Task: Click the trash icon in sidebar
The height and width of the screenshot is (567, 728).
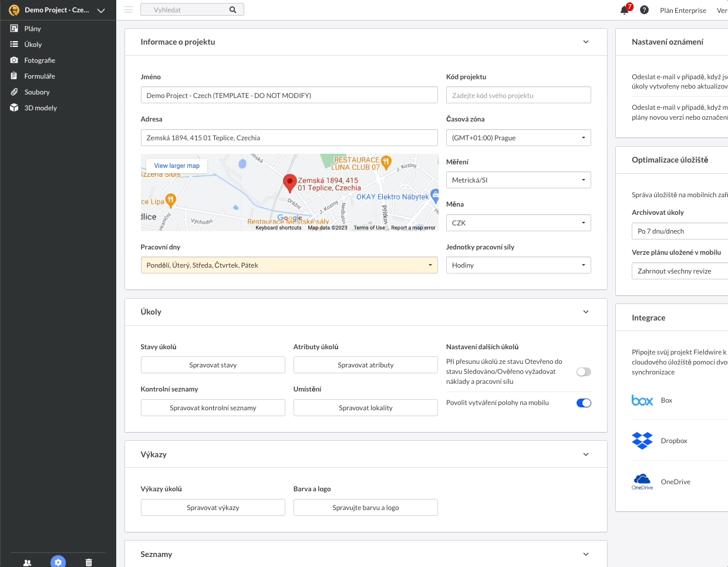Action: tap(89, 562)
